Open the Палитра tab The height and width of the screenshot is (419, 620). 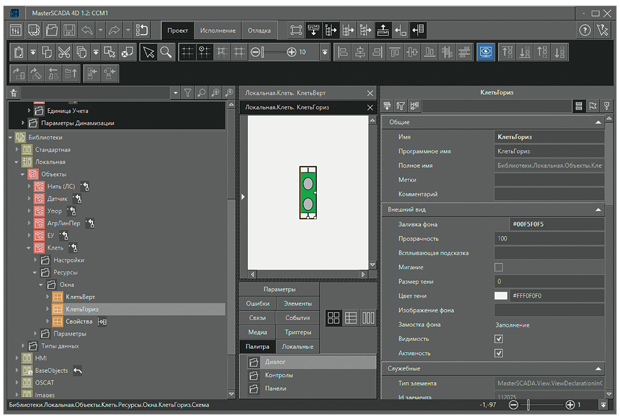click(x=257, y=347)
